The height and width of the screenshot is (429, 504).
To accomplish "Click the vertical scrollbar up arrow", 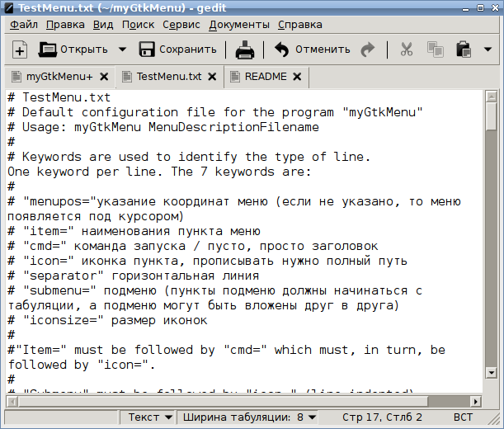I will pos(491,97).
